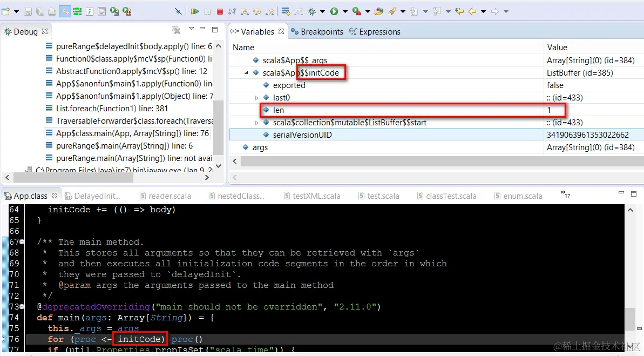Click the Step Return icon
This screenshot has height=356, width=644.
coord(270,11)
